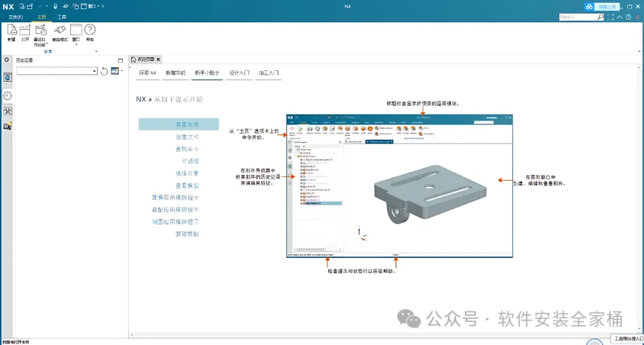Click the cascade windows icon in the title bar
The height and width of the screenshot is (345, 644).
(76, 6)
